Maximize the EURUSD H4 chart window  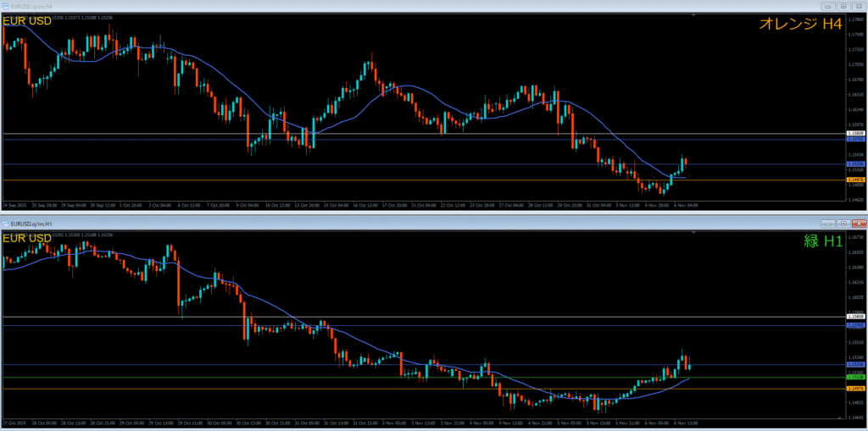845,6
